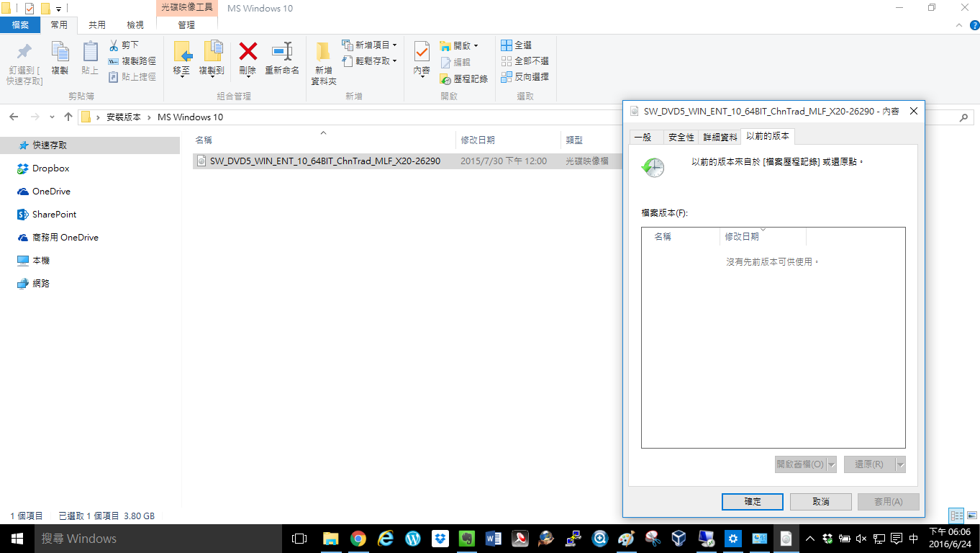The width and height of the screenshot is (980, 553).
Task: Open the action center notification icon
Action: (897, 539)
